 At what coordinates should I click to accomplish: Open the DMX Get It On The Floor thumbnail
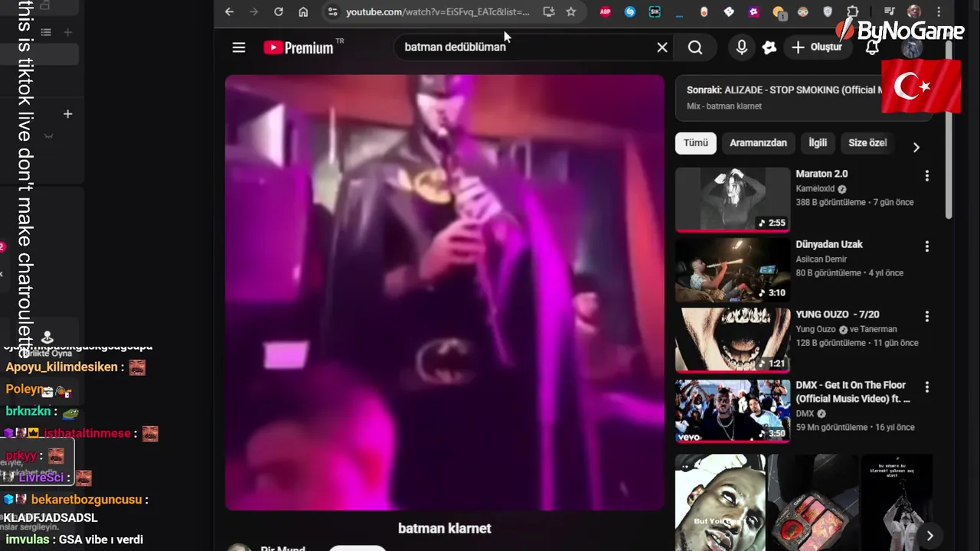(x=733, y=411)
